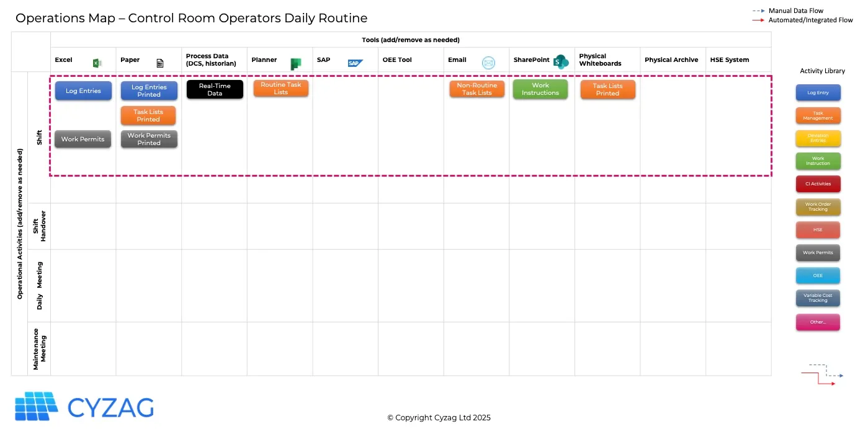
Task: Click the Email envelope icon
Action: click(x=488, y=63)
